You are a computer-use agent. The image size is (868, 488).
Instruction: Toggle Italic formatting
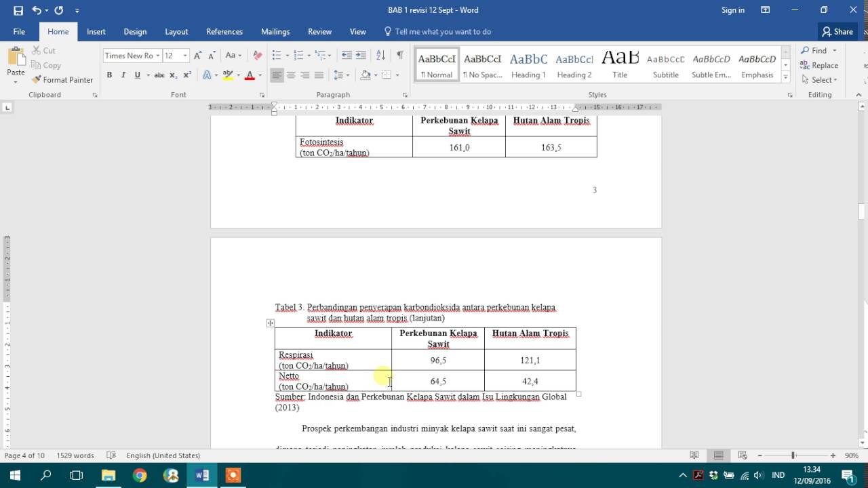[123, 75]
